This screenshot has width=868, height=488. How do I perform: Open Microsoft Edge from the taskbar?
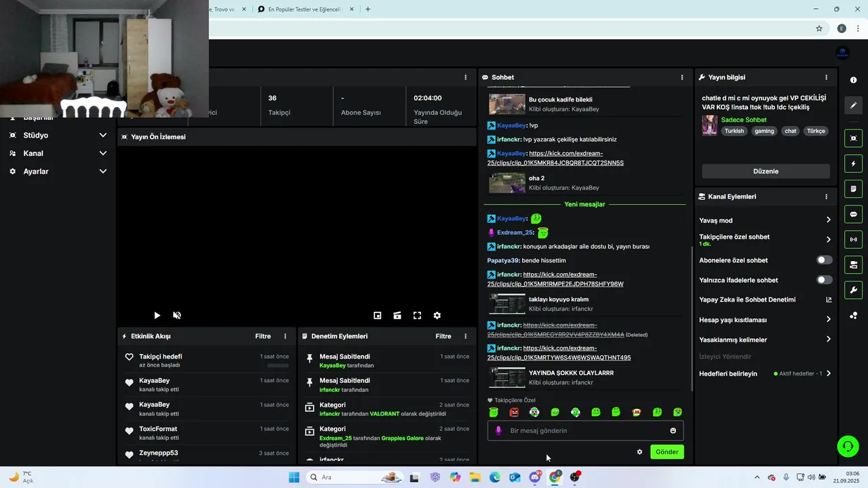pyautogui.click(x=495, y=477)
